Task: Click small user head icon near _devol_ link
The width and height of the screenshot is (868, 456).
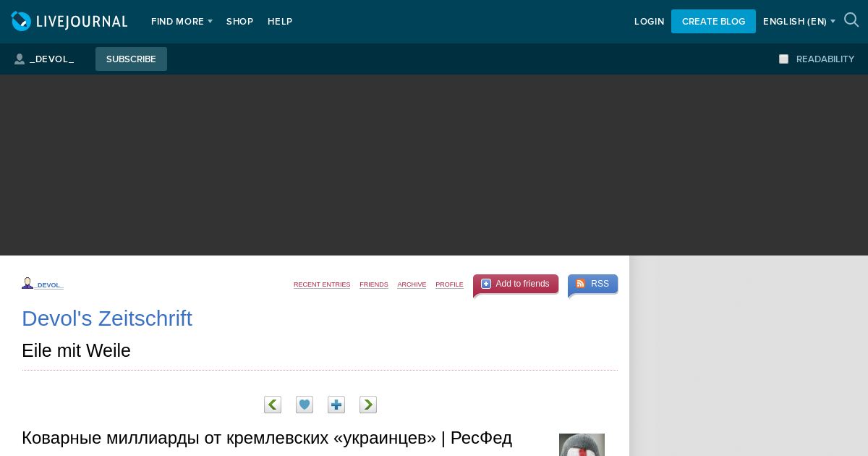Action: pyautogui.click(x=27, y=283)
